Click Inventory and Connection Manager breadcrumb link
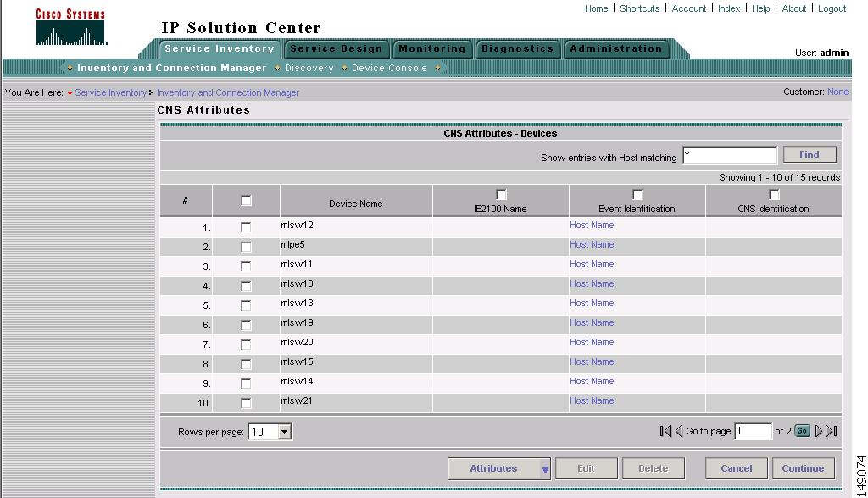Viewport: 868px width, 498px height. point(228,92)
